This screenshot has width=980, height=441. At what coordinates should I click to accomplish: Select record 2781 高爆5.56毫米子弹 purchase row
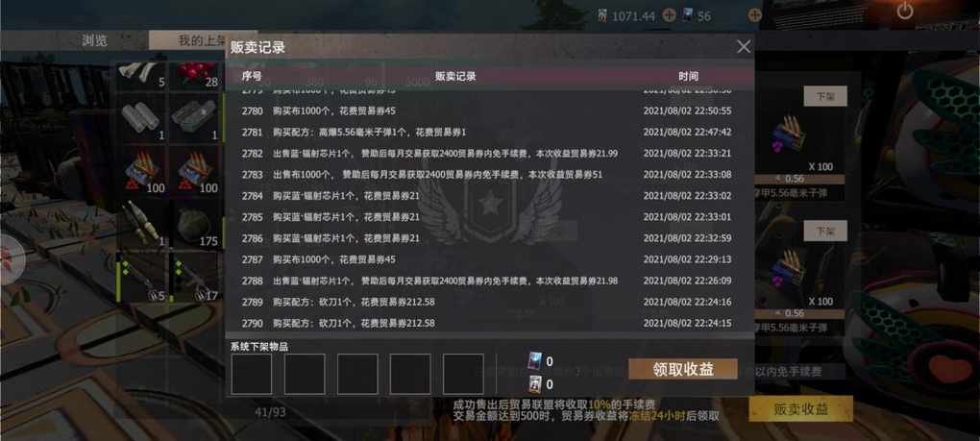(487, 133)
